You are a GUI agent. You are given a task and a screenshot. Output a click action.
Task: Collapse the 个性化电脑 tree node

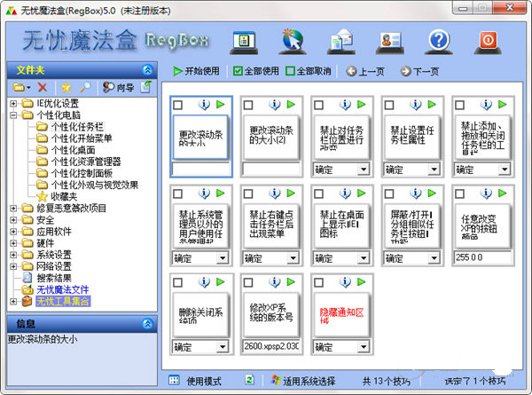click(x=13, y=115)
